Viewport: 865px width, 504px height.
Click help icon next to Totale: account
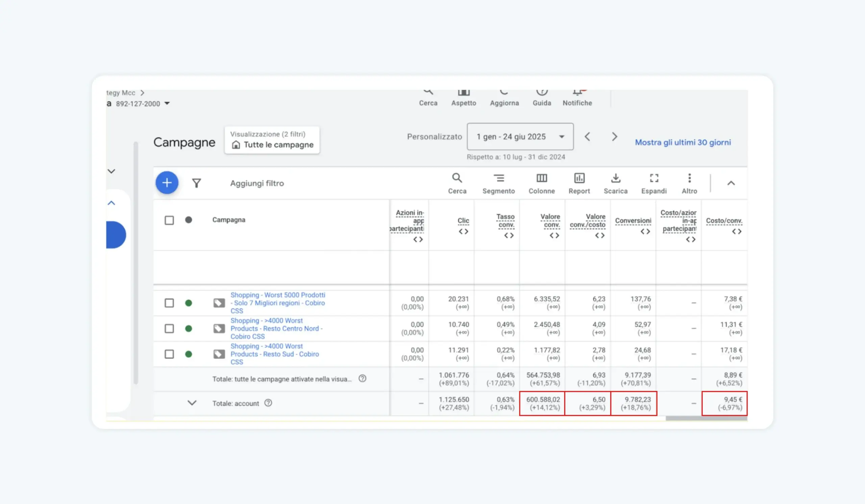(x=268, y=403)
